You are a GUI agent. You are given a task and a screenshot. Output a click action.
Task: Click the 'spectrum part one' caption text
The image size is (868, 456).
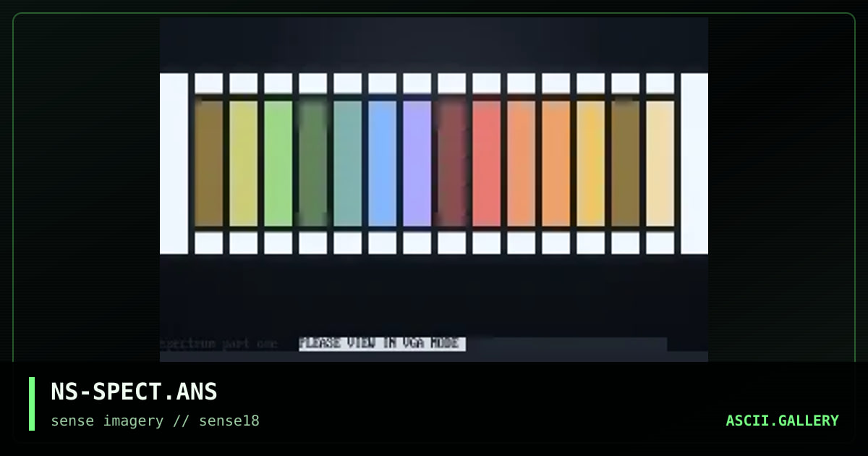point(218,344)
